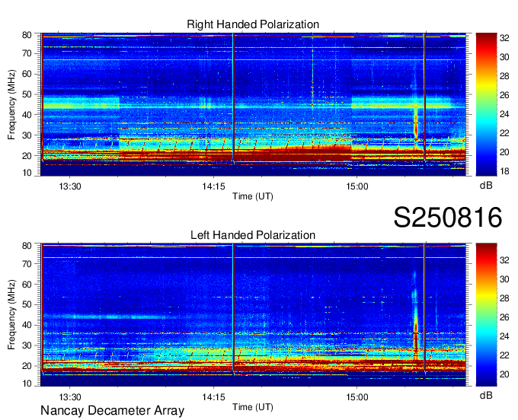
Task: Click the Left Handed Polarization title
Action: click(x=253, y=235)
